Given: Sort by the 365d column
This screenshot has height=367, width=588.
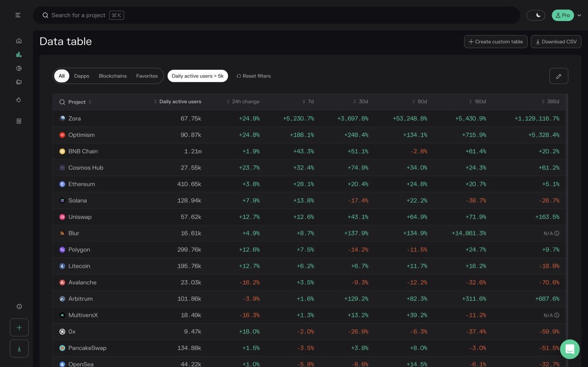Looking at the screenshot, I should coord(550,102).
